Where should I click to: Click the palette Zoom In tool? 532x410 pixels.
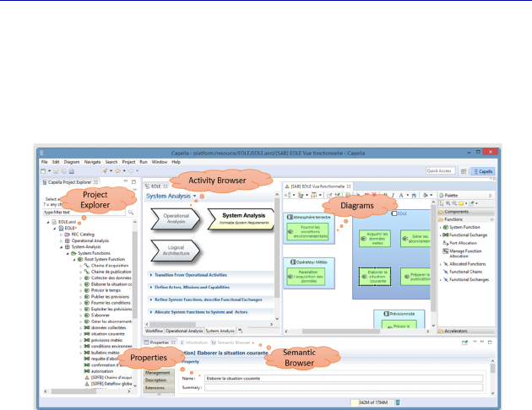(x=448, y=203)
